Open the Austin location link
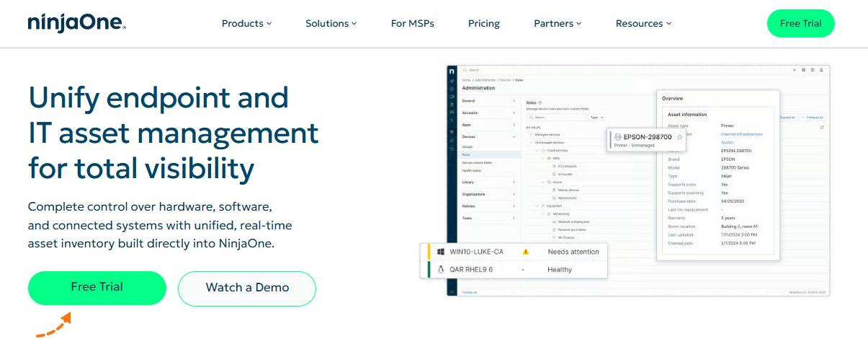868x339 pixels. (x=727, y=143)
